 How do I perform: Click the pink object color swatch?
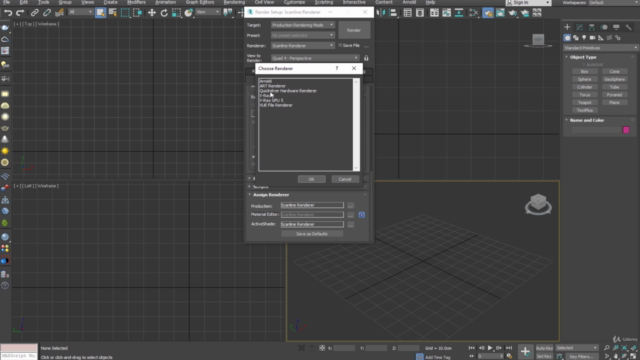[x=626, y=130]
